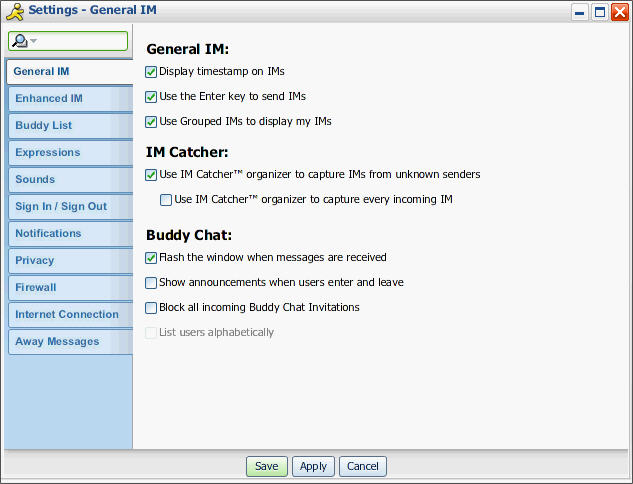This screenshot has height=484, width=633.
Task: Open the Away Messages tab
Action: [x=68, y=342]
